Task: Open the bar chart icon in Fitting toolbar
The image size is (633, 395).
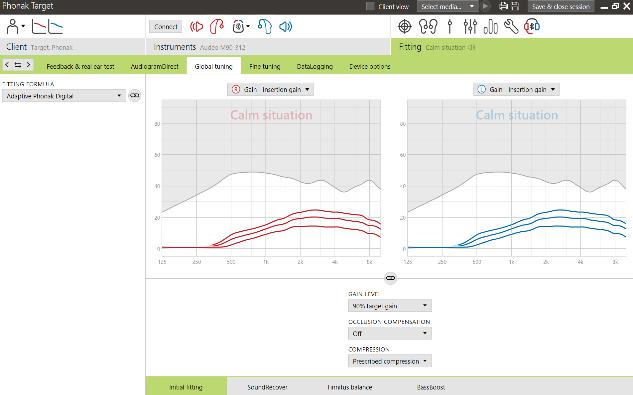Action: (490, 27)
